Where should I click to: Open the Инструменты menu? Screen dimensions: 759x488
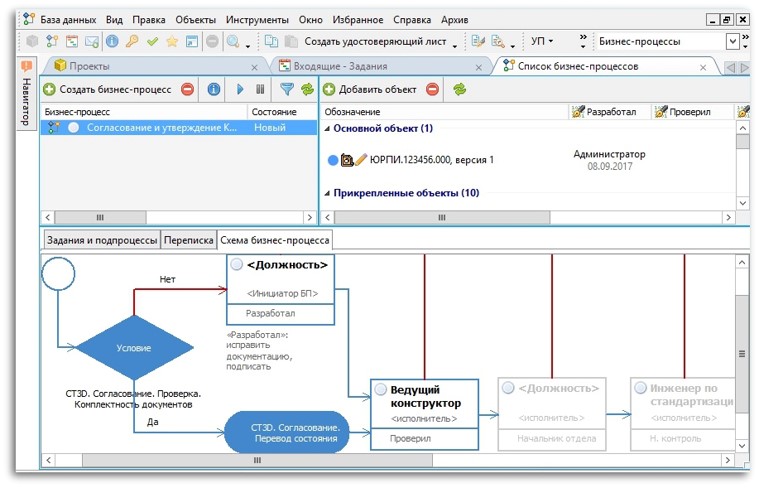pyautogui.click(x=257, y=19)
